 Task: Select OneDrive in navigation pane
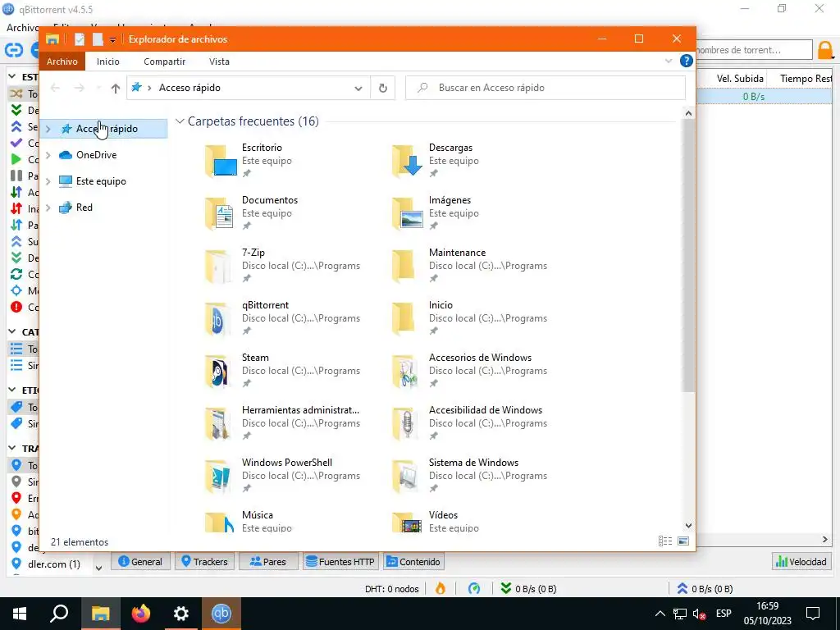point(97,155)
